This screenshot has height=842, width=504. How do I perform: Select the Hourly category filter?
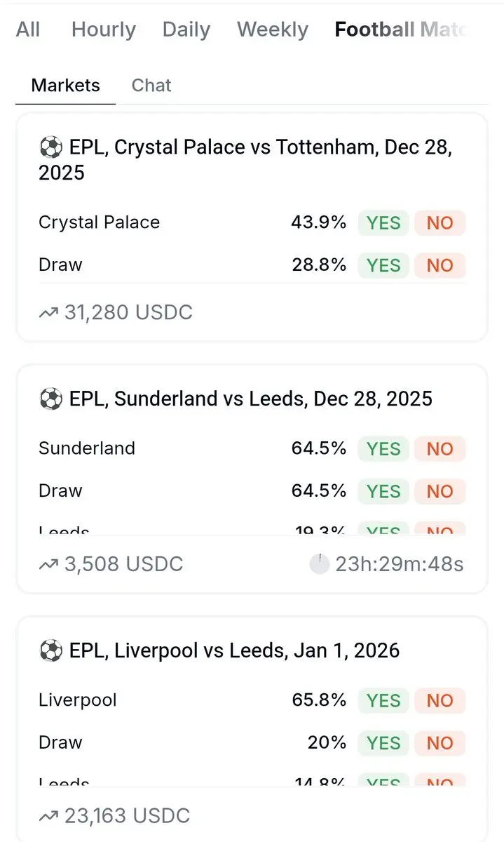click(104, 29)
